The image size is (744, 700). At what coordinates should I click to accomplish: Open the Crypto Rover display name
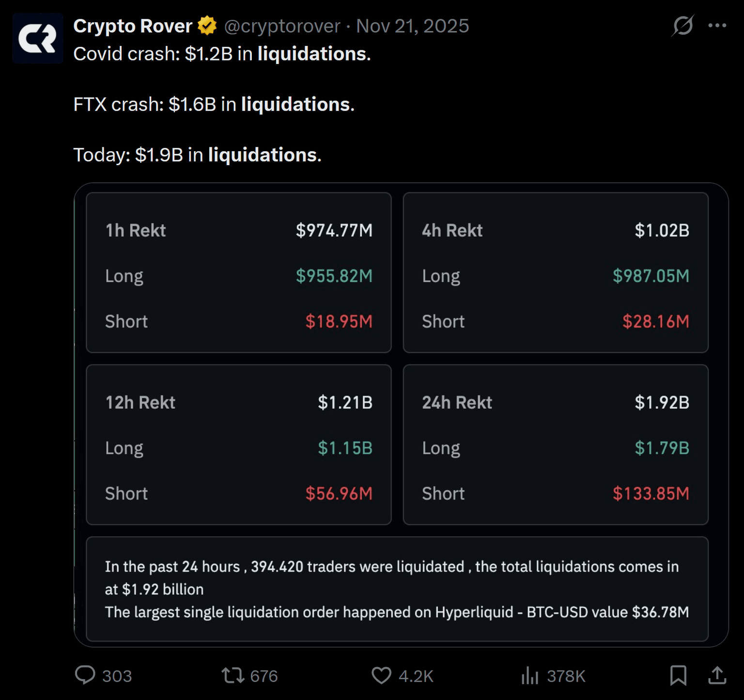(133, 26)
